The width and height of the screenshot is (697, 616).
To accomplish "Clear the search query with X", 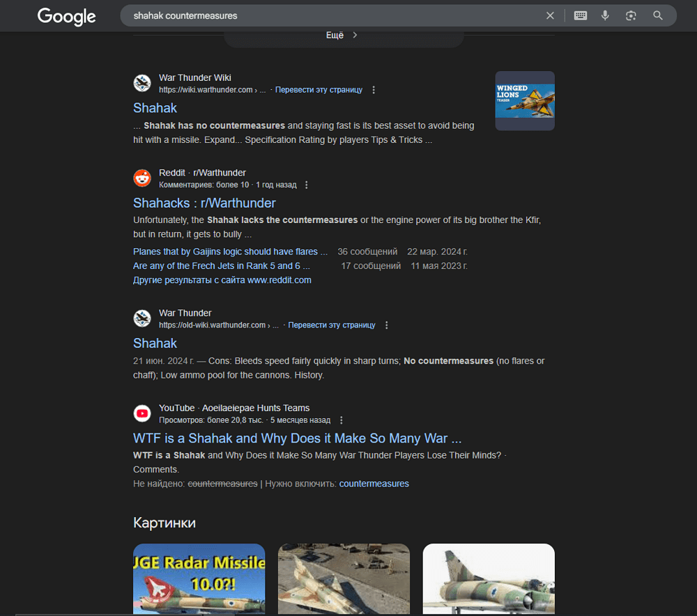I will (x=550, y=15).
